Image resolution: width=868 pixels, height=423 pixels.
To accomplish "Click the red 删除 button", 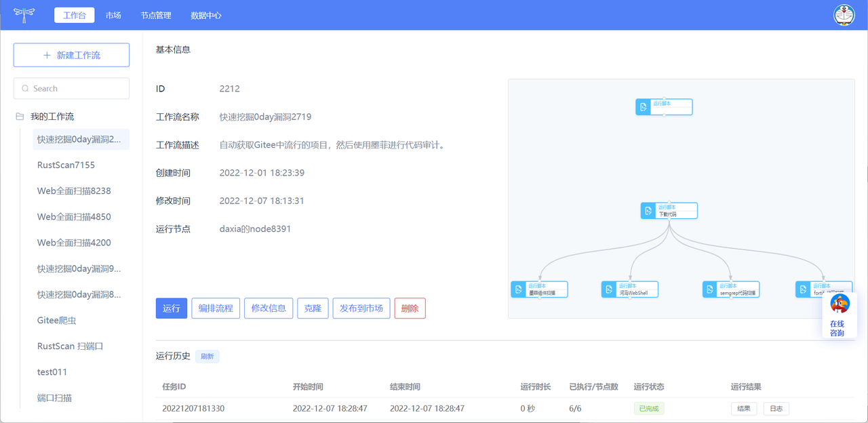I will [410, 308].
